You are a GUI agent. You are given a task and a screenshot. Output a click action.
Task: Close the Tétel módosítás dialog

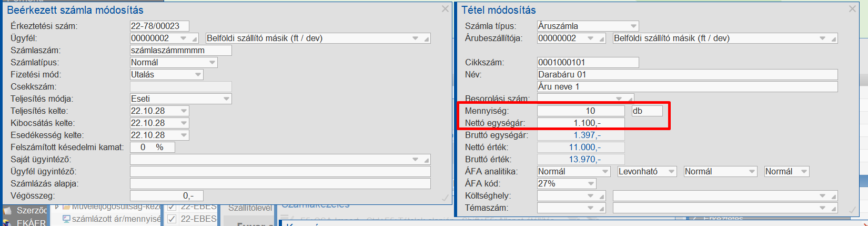coord(852,9)
